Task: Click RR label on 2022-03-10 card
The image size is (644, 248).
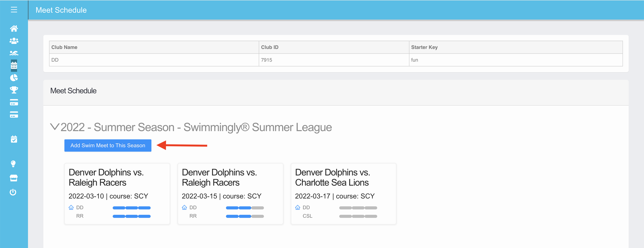Action: pyautogui.click(x=80, y=216)
